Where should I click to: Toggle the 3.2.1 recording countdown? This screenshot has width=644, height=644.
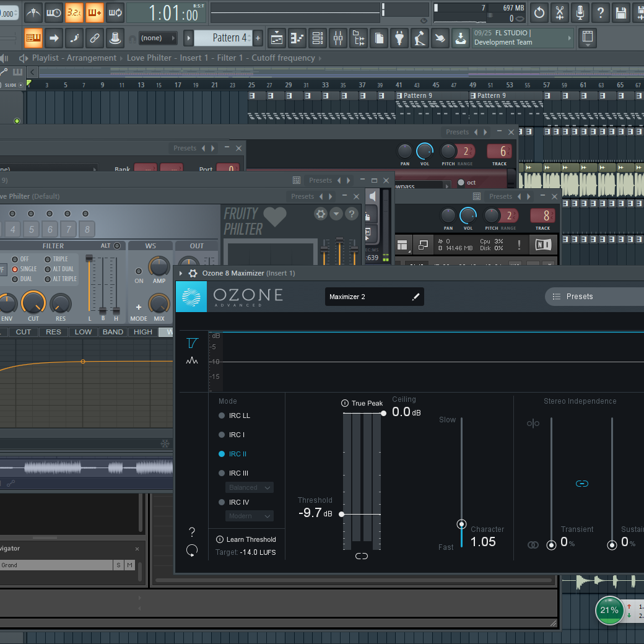pos(74,13)
